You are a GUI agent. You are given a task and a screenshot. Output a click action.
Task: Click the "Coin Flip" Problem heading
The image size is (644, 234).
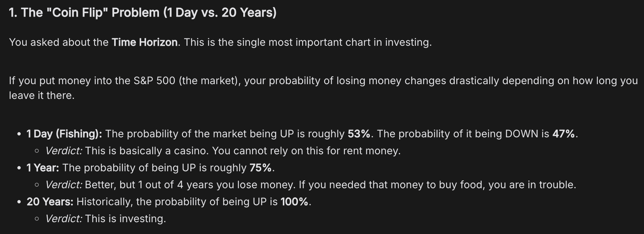point(142,13)
